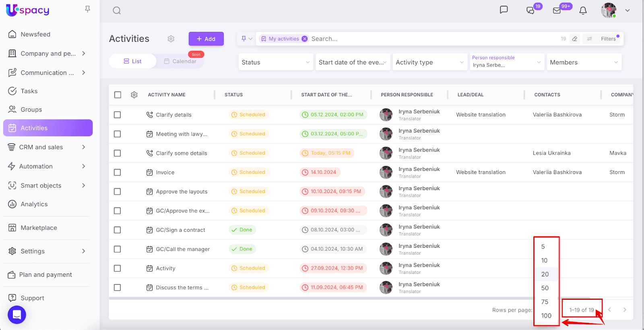Switch to the List view tab
The image size is (644, 330).
(132, 61)
